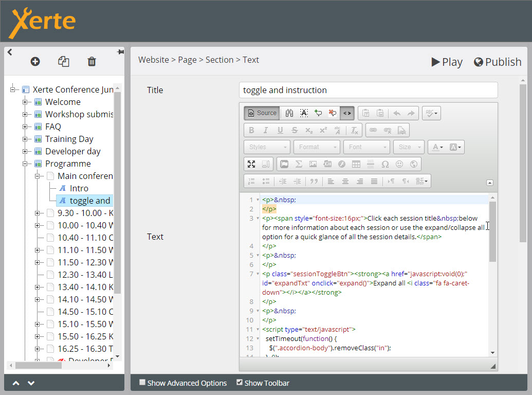Select the 12.30 - 13.40 tree item

pyautogui.click(x=85, y=275)
